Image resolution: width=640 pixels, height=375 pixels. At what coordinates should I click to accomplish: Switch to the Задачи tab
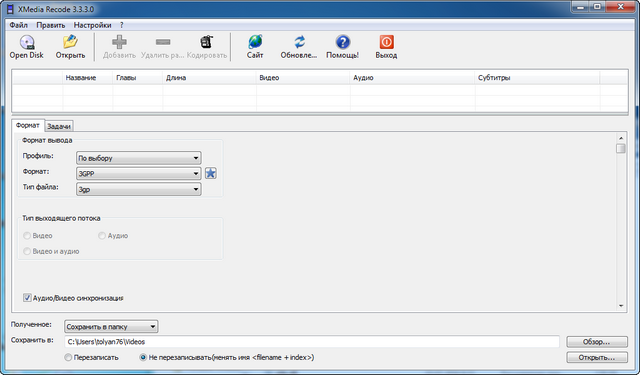[59, 126]
